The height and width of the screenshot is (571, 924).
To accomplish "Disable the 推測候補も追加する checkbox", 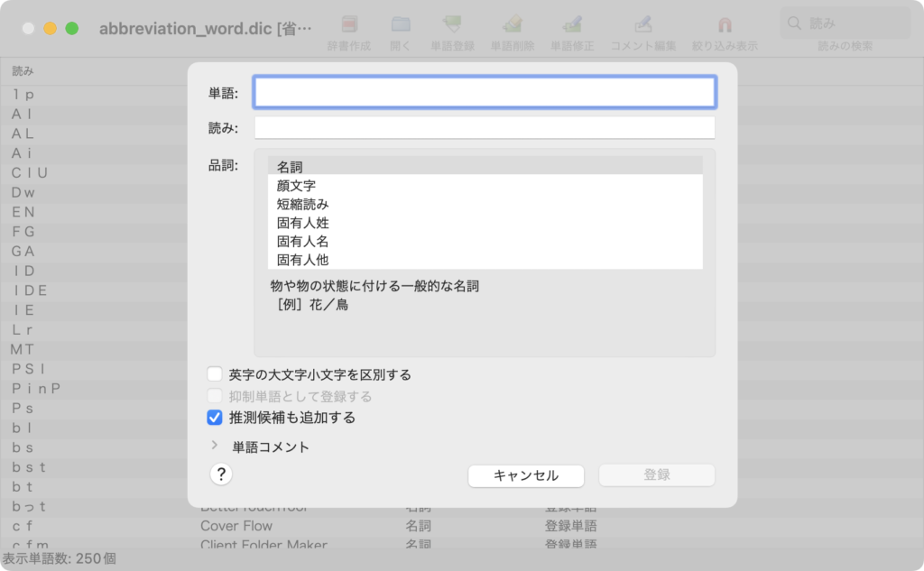I will pyautogui.click(x=214, y=417).
